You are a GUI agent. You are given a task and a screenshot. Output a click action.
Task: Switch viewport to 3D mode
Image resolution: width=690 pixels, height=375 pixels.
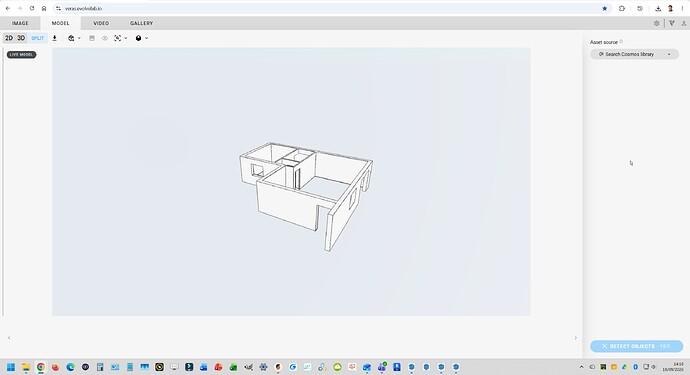21,38
